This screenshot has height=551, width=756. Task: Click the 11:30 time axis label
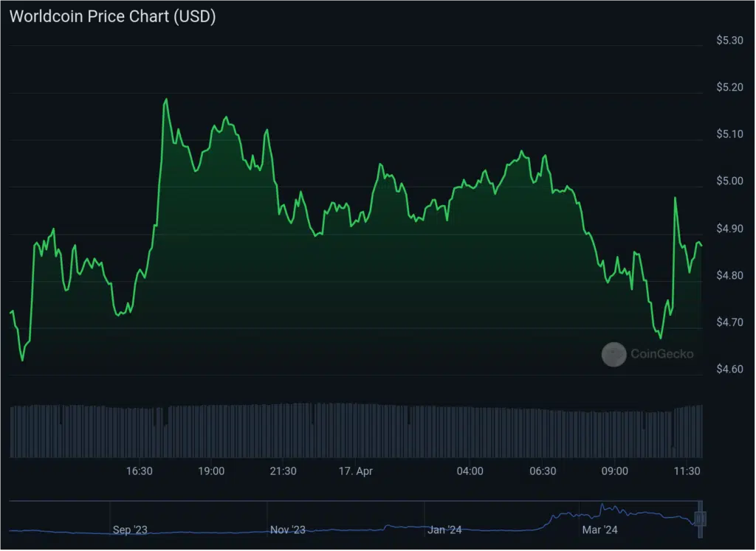pyautogui.click(x=687, y=470)
